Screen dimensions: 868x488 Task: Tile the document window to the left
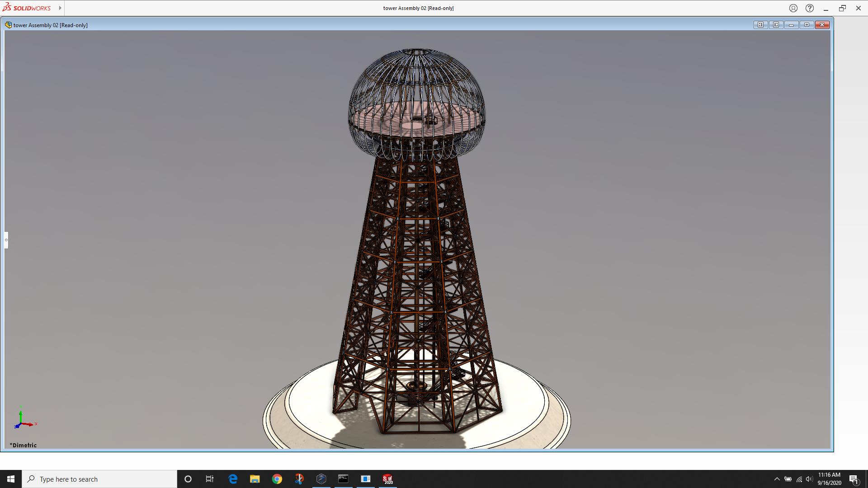760,25
